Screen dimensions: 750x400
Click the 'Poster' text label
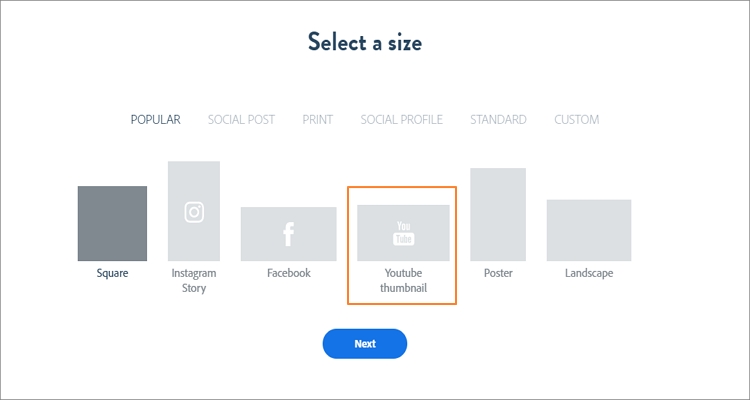point(498,273)
